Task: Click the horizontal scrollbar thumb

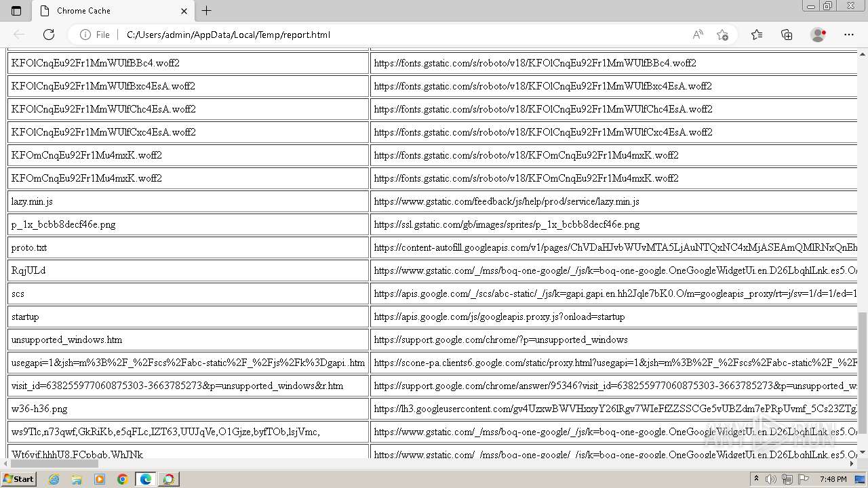Action: pos(54,464)
